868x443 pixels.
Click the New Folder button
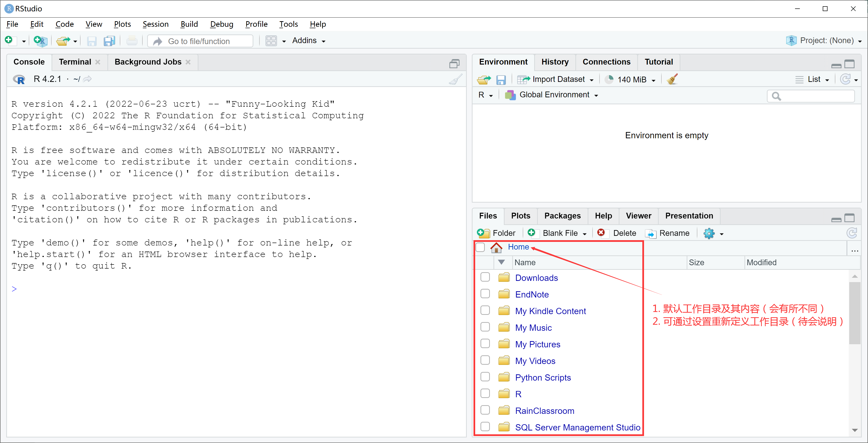pos(496,233)
